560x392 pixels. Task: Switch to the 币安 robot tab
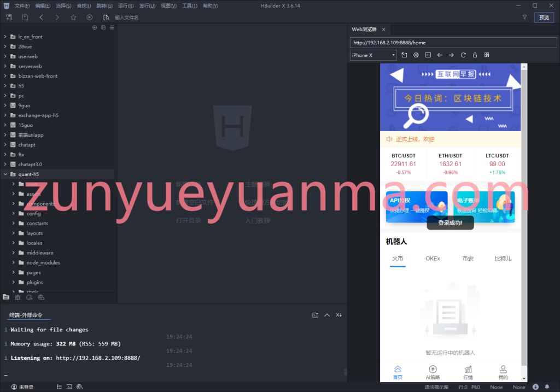click(x=468, y=259)
